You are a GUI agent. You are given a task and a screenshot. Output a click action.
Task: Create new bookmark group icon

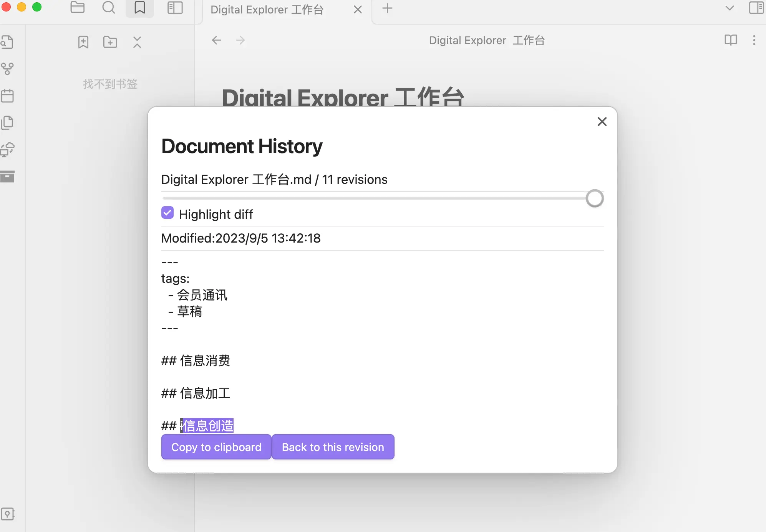click(110, 42)
